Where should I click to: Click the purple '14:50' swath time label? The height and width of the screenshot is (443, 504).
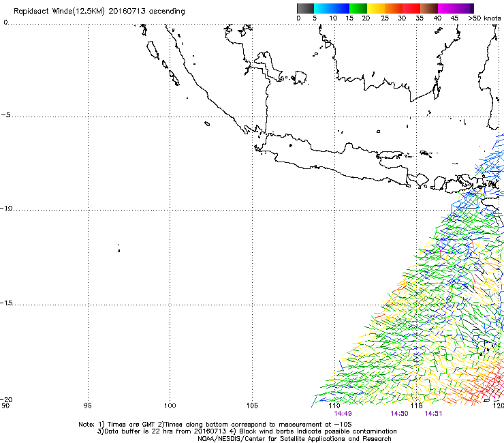coord(399,414)
